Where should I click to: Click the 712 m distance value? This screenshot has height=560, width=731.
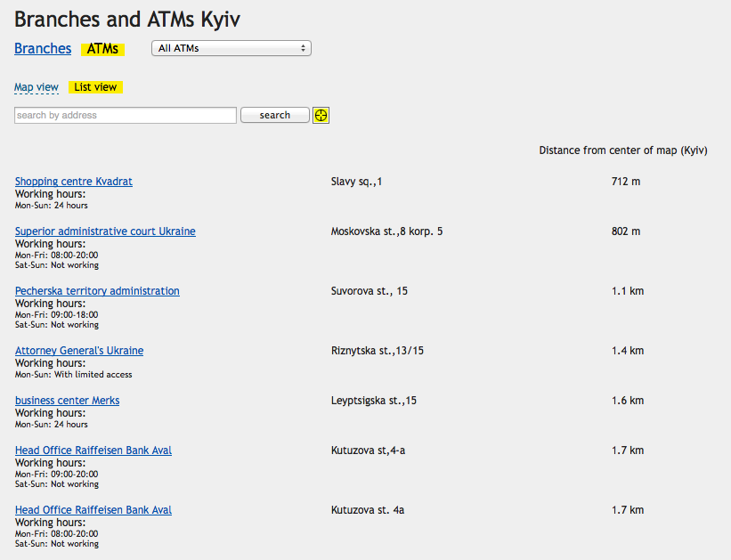[x=626, y=182]
